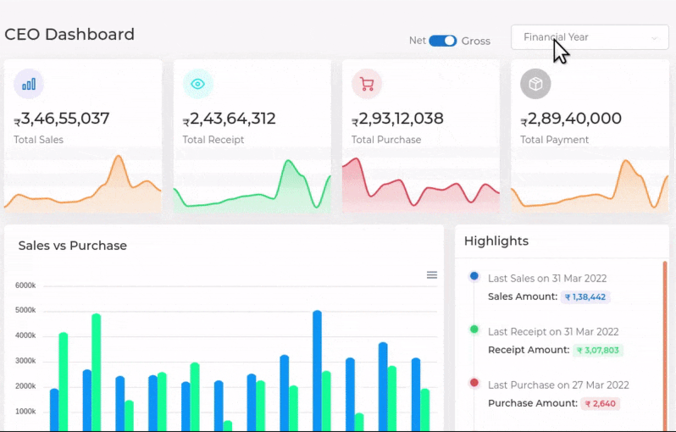676x432 pixels.
Task: Click the chevron arrow in Financial Year box
Action: (655, 38)
